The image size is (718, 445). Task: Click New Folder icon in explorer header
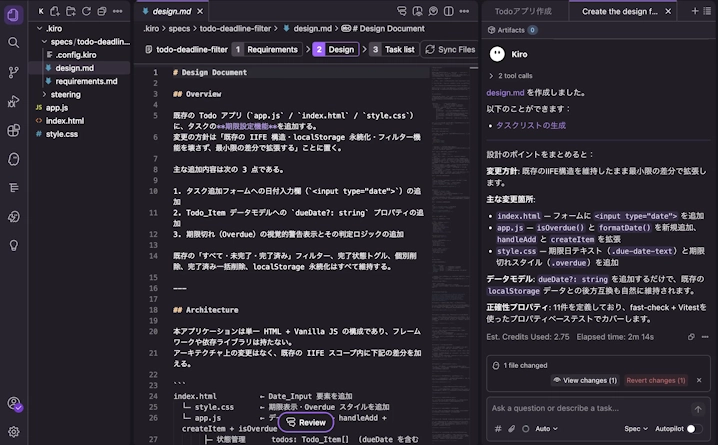click(71, 11)
